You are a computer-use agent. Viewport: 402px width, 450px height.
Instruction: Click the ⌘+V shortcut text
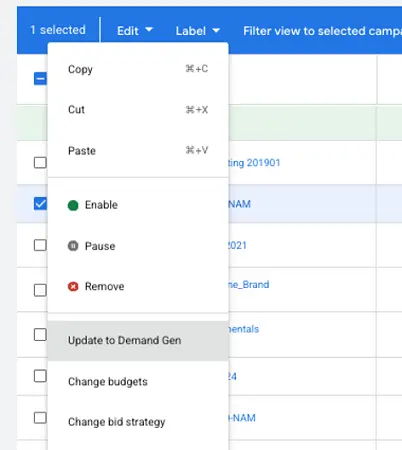(x=197, y=150)
